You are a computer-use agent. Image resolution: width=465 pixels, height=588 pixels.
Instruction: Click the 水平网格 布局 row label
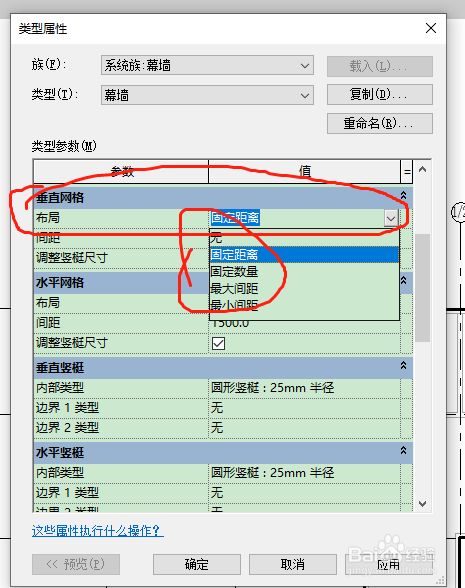tap(48, 303)
